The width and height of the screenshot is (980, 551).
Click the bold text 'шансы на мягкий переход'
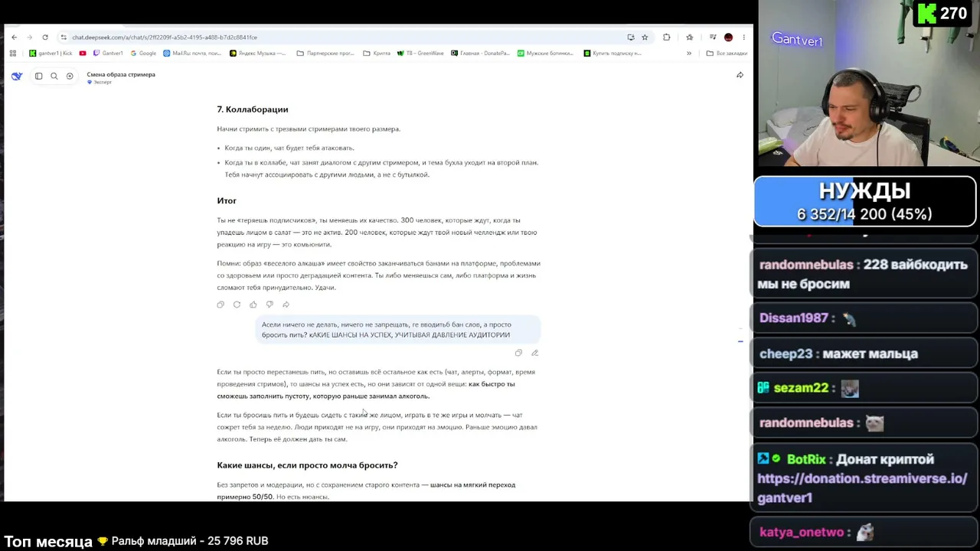pos(472,484)
